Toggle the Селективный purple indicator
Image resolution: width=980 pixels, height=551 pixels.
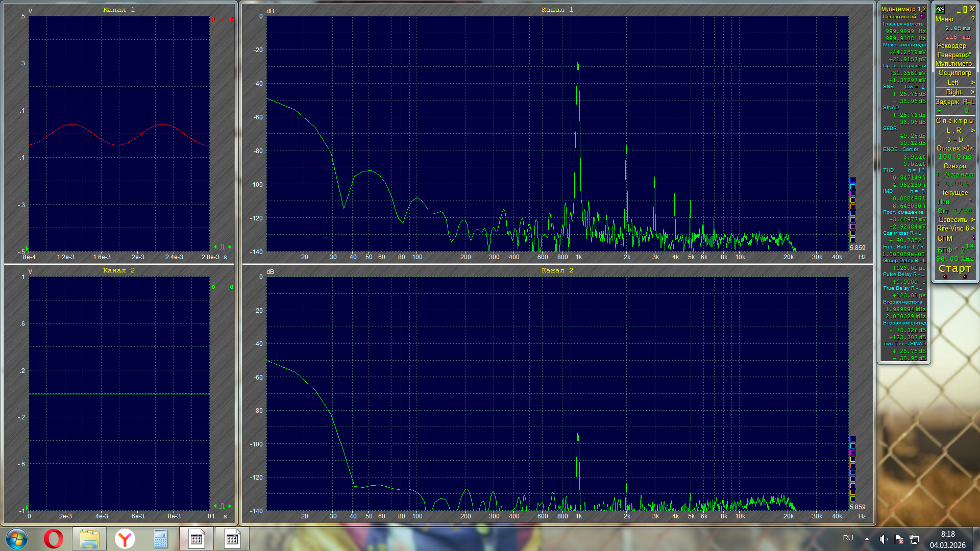pyautogui.click(x=922, y=16)
